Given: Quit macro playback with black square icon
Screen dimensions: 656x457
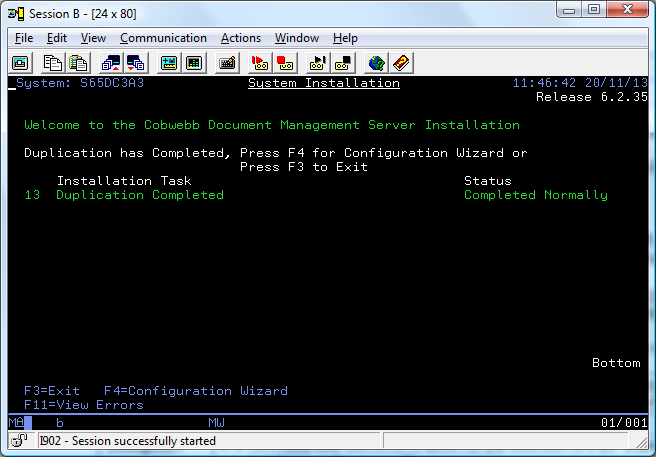Looking at the screenshot, I should click(x=343, y=63).
